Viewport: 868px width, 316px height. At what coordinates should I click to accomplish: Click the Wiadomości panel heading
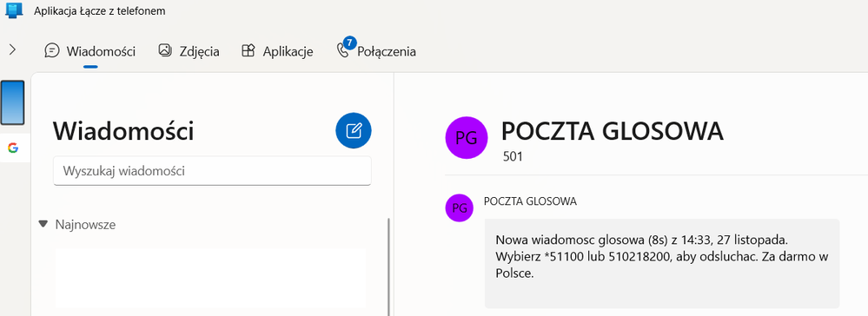[123, 132]
